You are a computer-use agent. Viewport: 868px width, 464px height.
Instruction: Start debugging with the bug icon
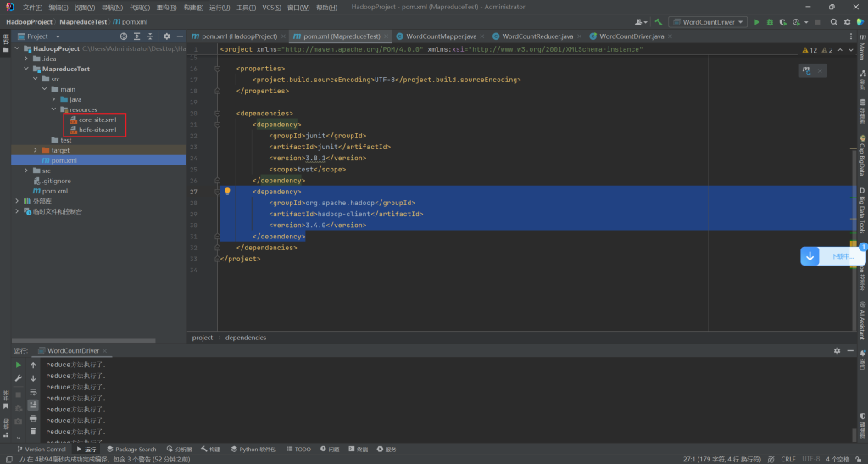pos(770,22)
